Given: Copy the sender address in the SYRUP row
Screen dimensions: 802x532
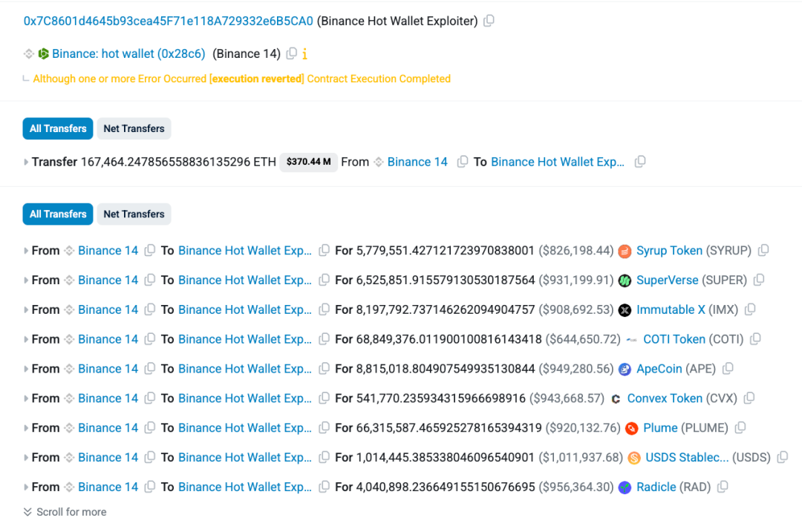Looking at the screenshot, I should pyautogui.click(x=150, y=250).
